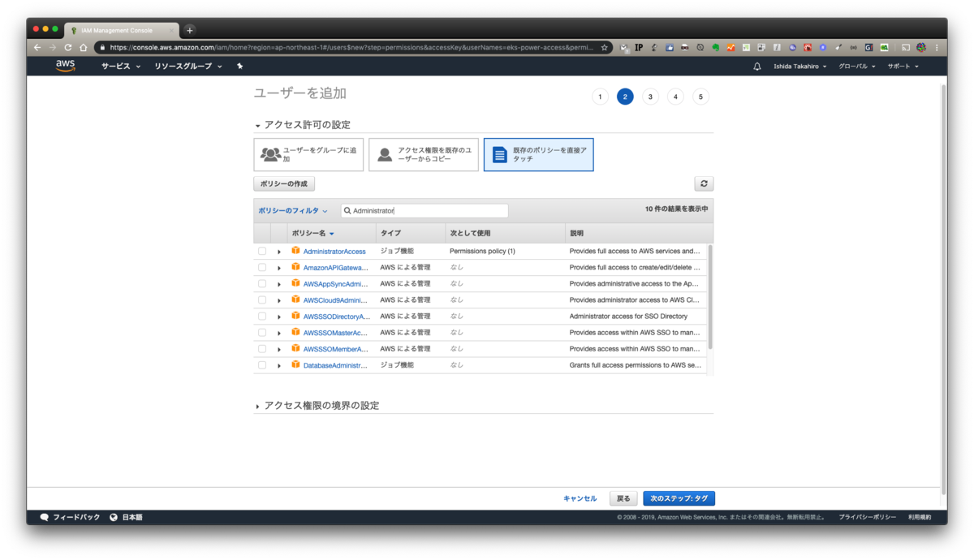
Task: Click the search magnifier in policy filter
Action: 347,211
